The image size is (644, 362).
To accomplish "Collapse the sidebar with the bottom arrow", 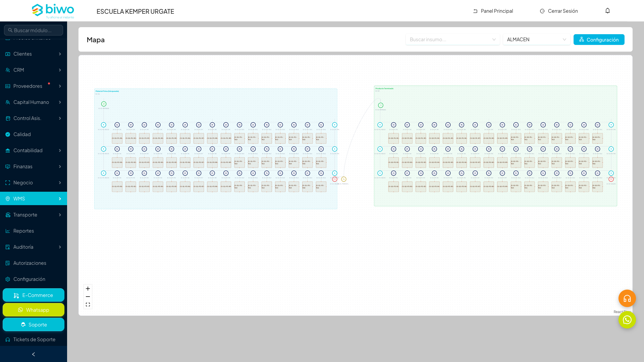I will (34, 354).
